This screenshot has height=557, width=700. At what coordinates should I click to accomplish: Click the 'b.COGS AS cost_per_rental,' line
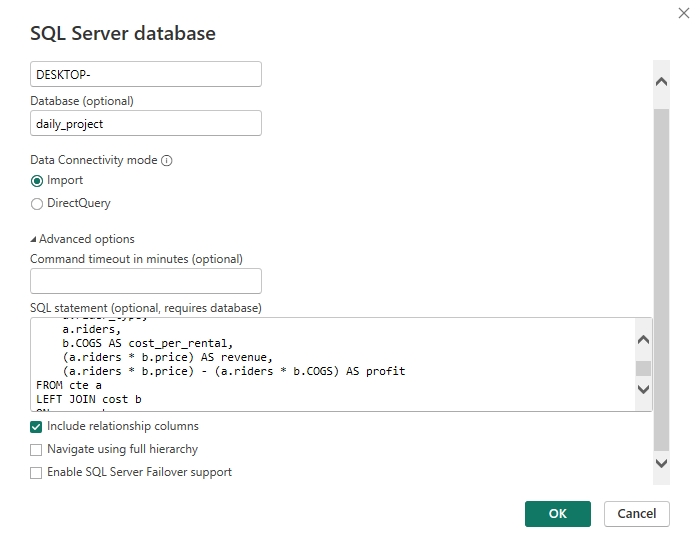click(x=148, y=343)
